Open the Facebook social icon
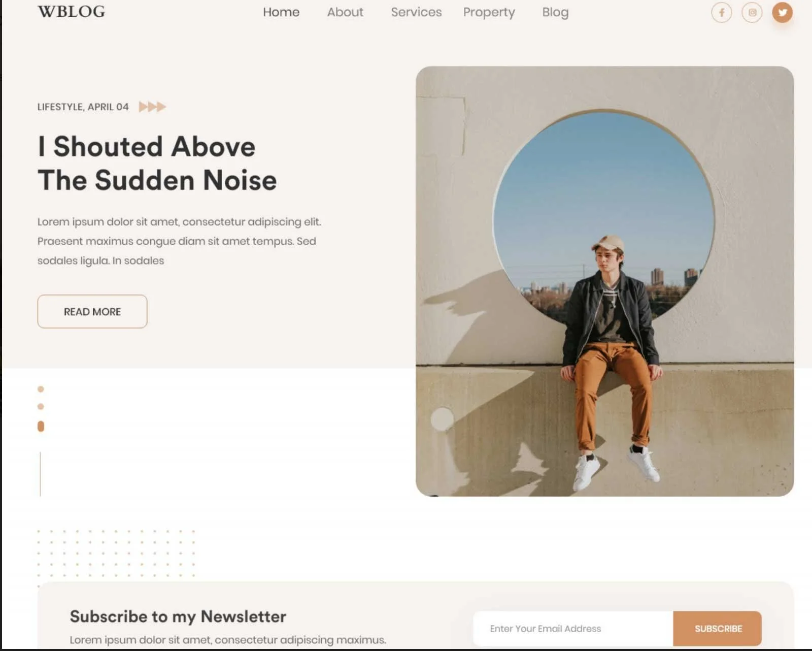This screenshot has height=651, width=812. click(x=721, y=12)
